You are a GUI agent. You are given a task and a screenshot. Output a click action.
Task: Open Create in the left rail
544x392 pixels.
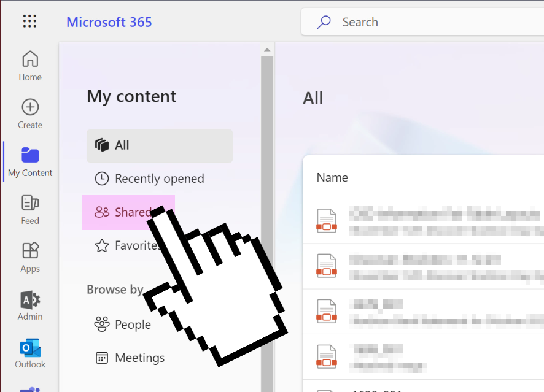point(30,113)
